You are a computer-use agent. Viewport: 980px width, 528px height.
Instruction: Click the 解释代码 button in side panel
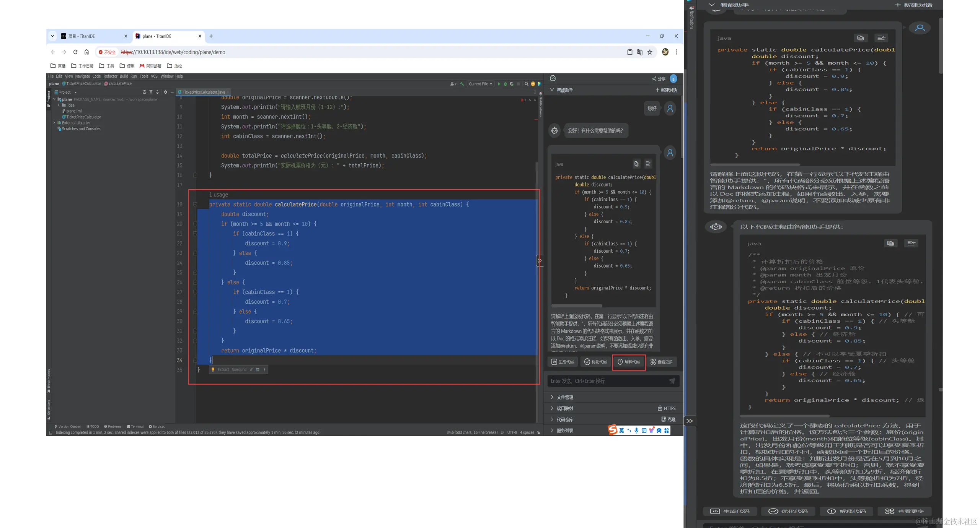coord(628,362)
